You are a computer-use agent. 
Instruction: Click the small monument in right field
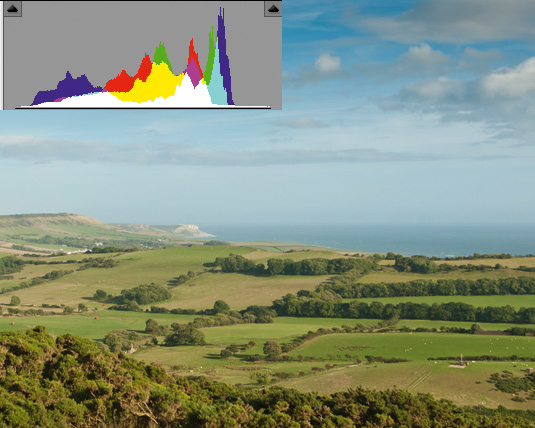coord(460,362)
